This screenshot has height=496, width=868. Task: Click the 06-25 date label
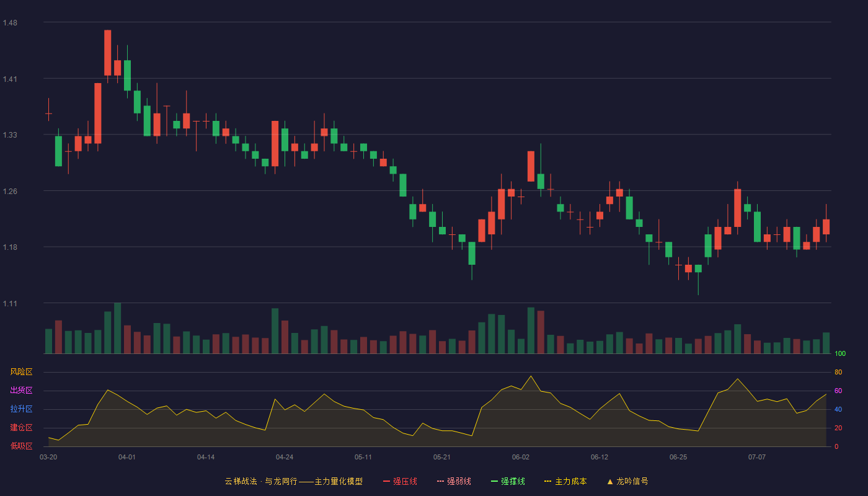pos(678,457)
